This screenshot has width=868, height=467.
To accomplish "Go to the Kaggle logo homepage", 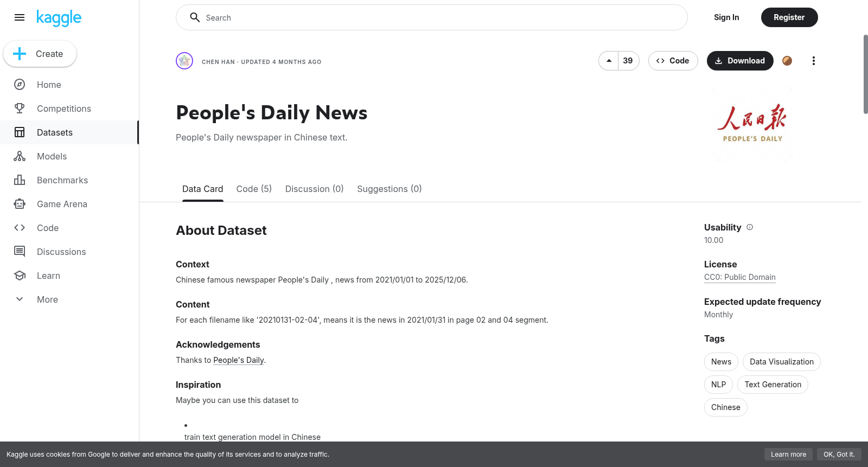I will [59, 18].
